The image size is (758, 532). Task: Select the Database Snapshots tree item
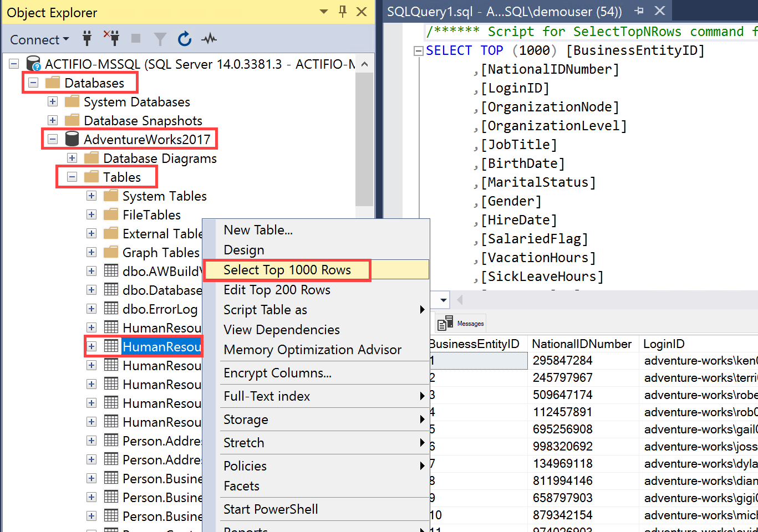143,121
